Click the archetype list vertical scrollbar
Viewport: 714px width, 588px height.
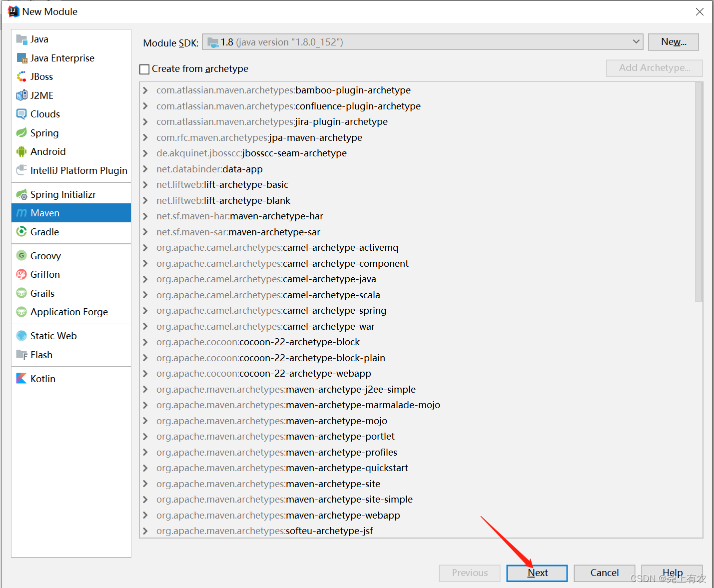coord(699,192)
